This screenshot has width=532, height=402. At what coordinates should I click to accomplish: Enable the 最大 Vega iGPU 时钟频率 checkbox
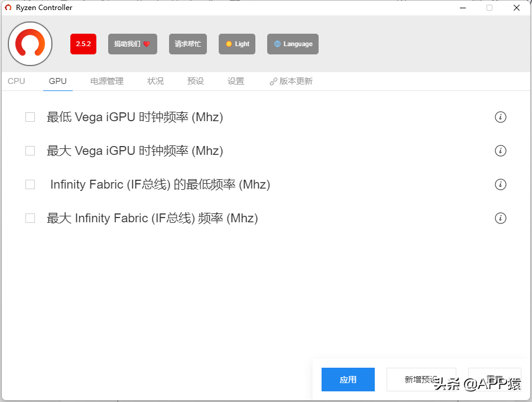pos(30,151)
